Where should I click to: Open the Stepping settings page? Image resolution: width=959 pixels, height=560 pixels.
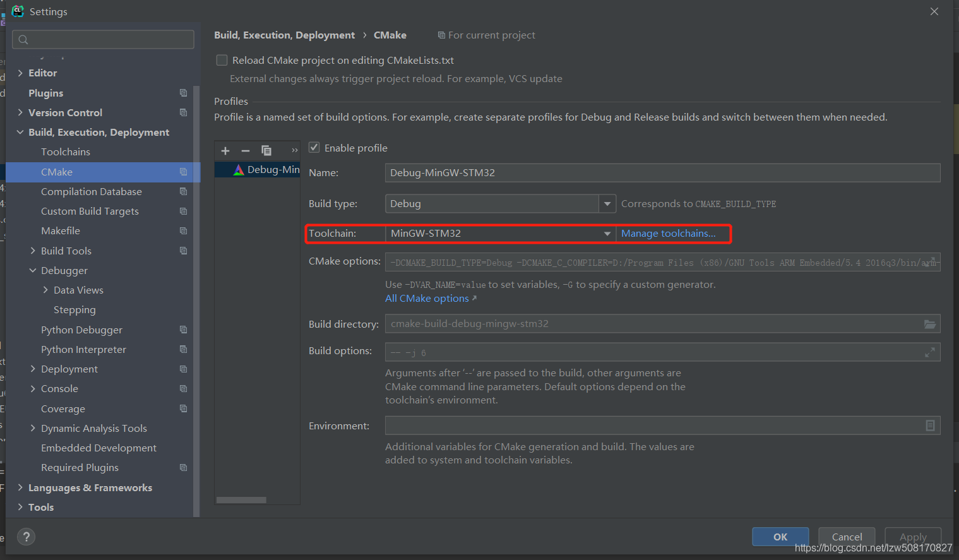[74, 309]
